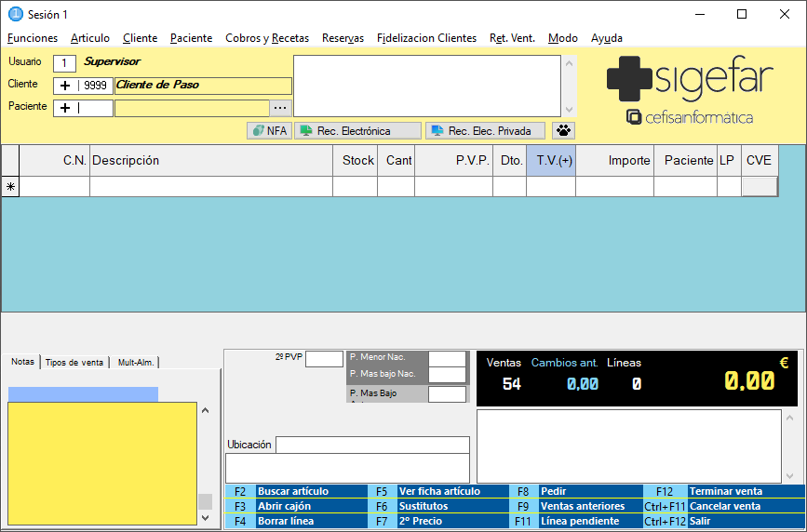The image size is (807, 532).
Task: Click the total amount 0,00 in yellow
Action: coord(749,380)
